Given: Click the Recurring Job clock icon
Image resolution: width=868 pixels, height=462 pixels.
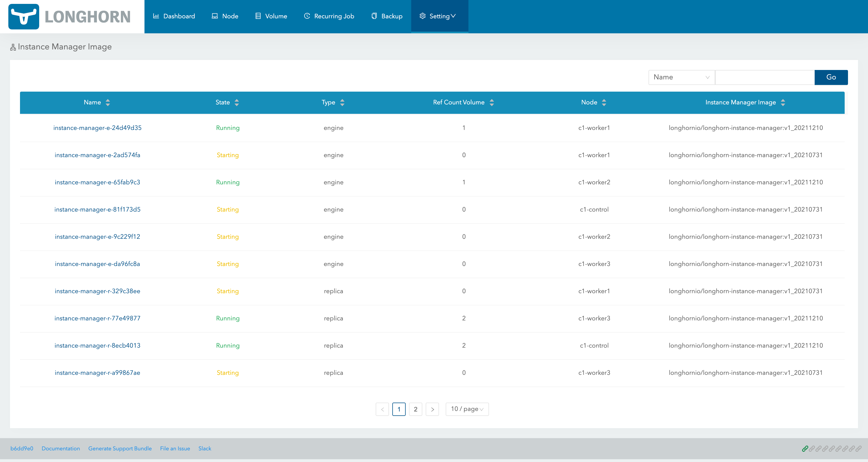Looking at the screenshot, I should tap(307, 16).
